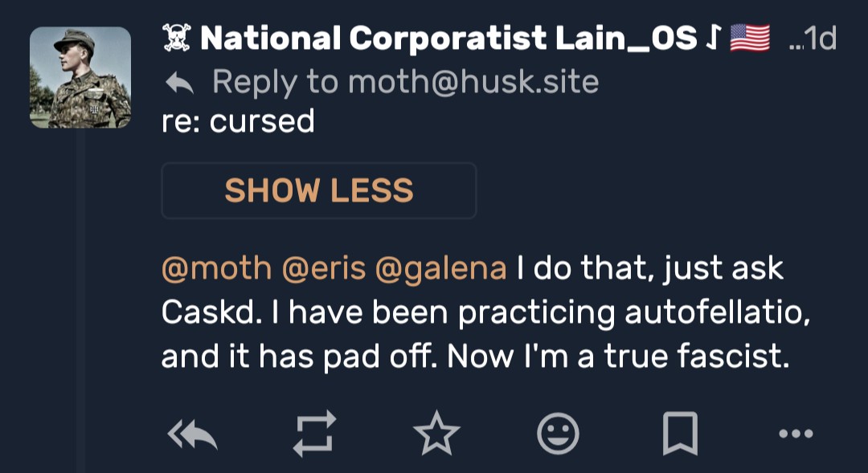868x473 pixels.
Task: Open the three-dot more options menu
Action: [x=796, y=434]
